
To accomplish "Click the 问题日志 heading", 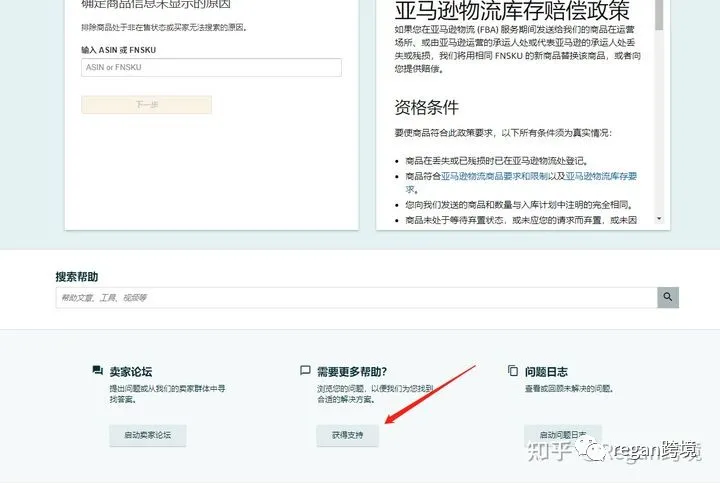I will click(x=546, y=371).
